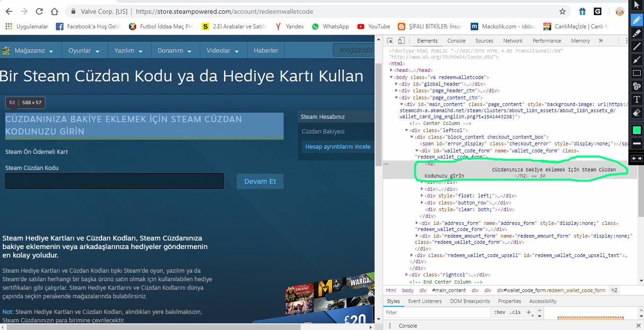This screenshot has height=330, width=644.
Task: Select #main_content in DevTools breadcrumb
Action: (x=449, y=290)
